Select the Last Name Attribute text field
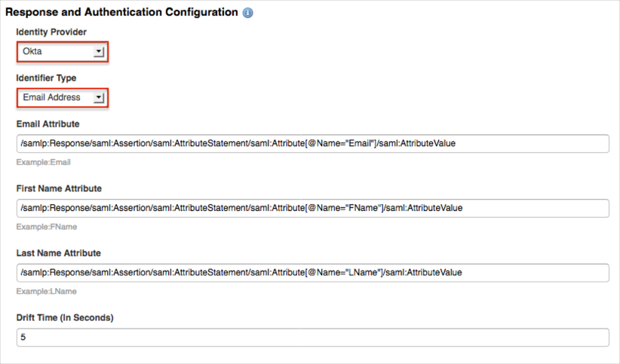 (x=312, y=272)
